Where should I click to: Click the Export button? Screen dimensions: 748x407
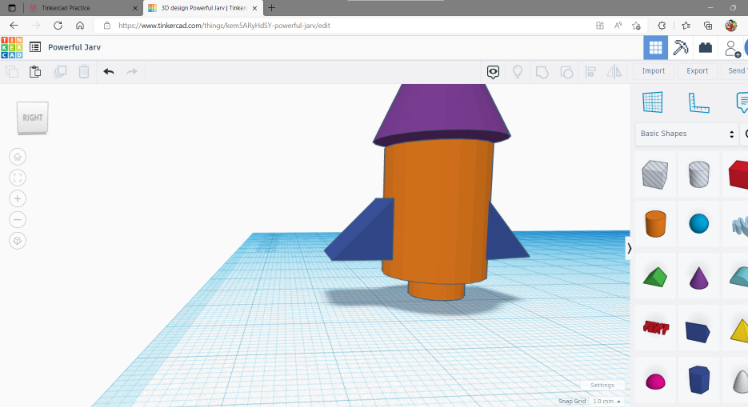[x=697, y=71]
